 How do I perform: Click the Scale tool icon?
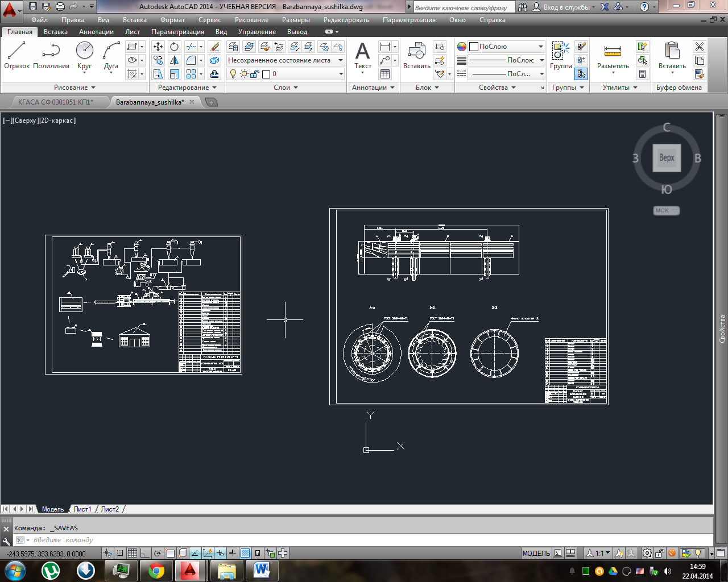pyautogui.click(x=175, y=74)
